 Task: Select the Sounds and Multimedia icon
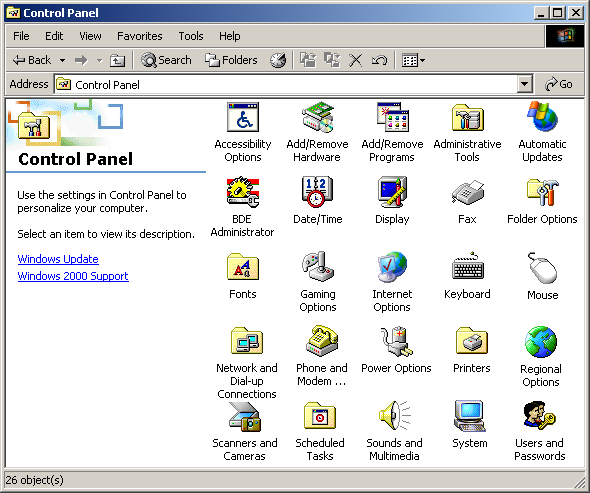(x=394, y=416)
